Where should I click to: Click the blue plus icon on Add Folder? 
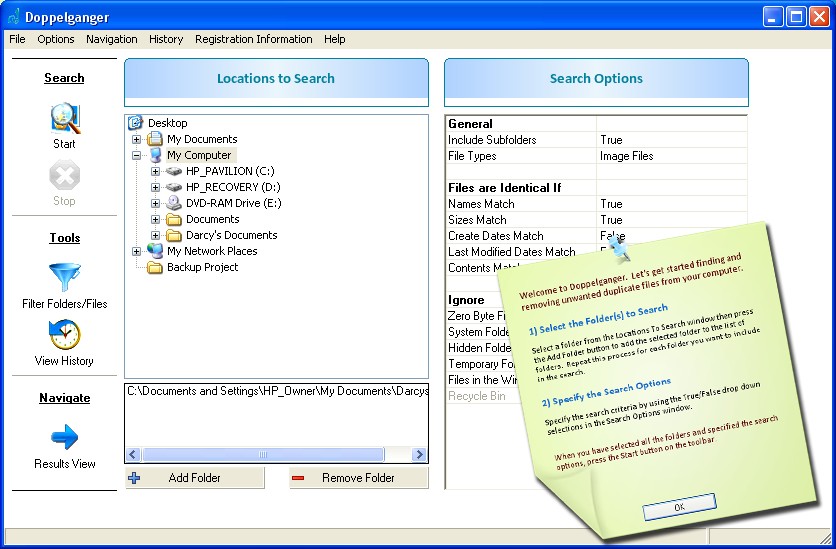coord(134,478)
